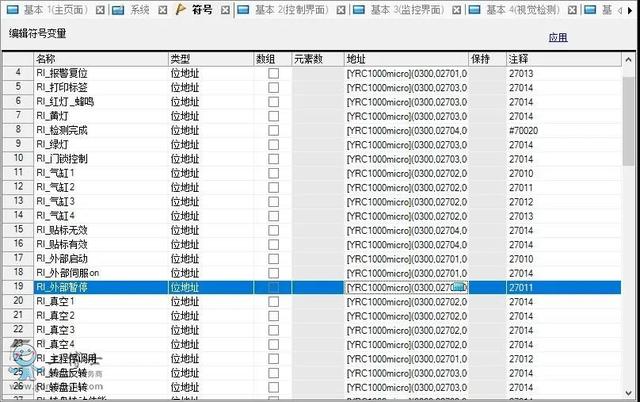
Task: Click the 元素数 column header
Action: point(318,59)
